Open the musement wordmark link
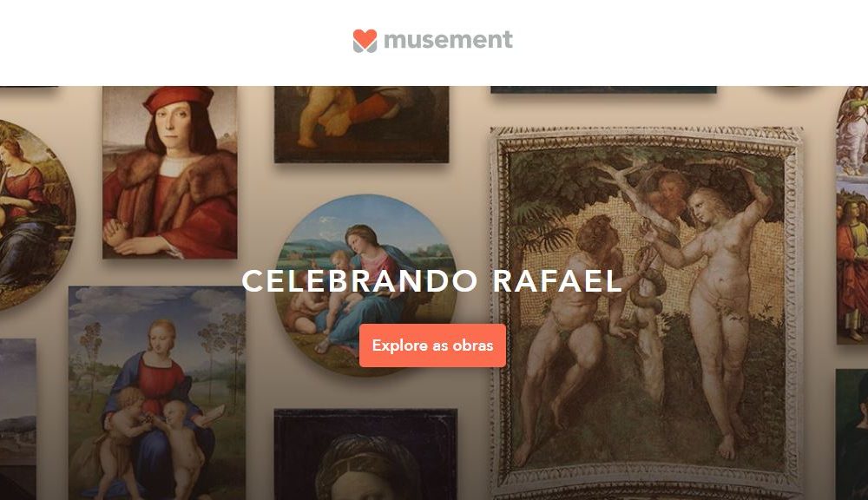Image resolution: width=868 pixels, height=500 pixels. (449, 40)
